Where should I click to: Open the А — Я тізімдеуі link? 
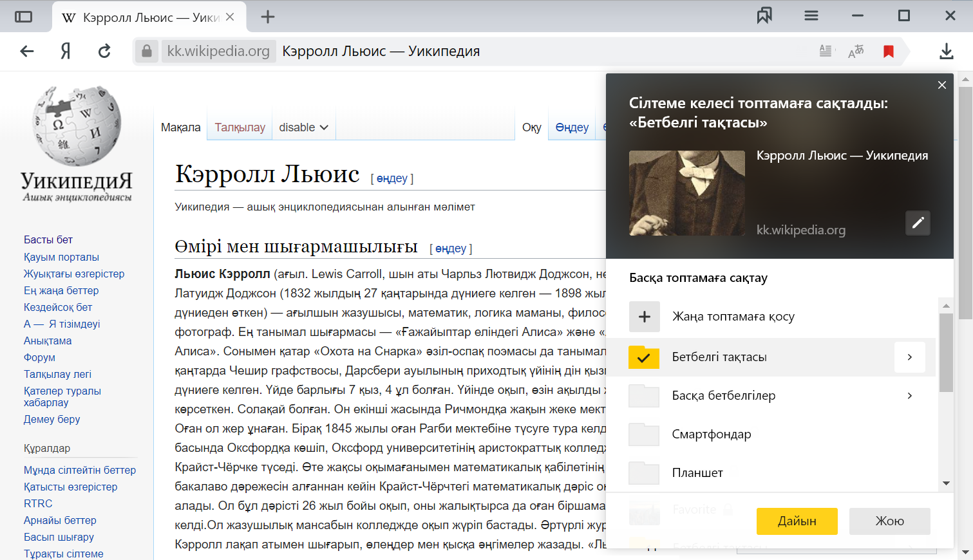[62, 324]
